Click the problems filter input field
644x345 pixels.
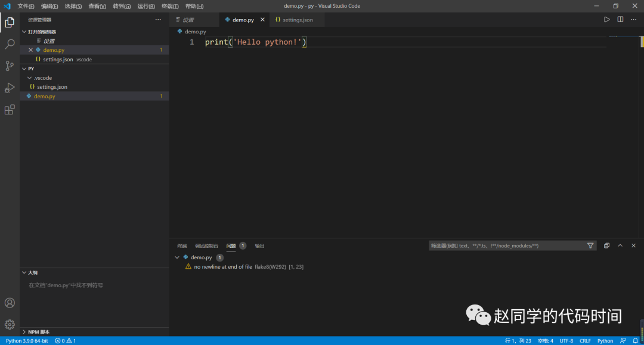tap(507, 245)
